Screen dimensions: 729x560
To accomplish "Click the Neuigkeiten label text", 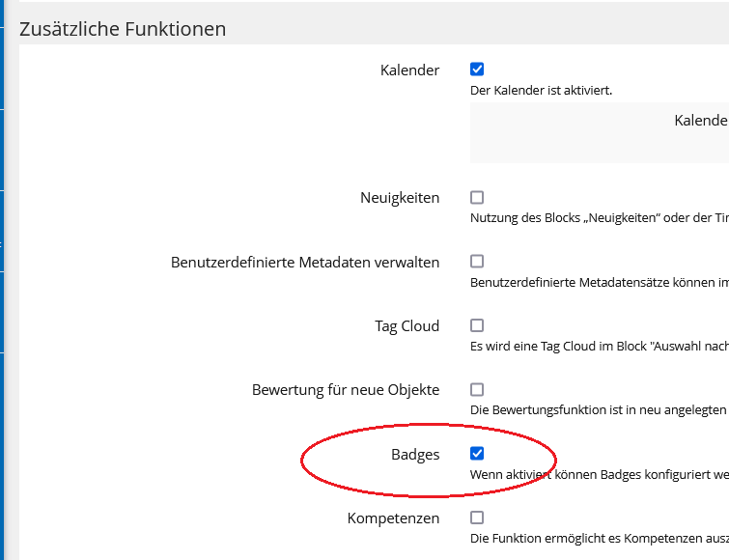I will 400,198.
